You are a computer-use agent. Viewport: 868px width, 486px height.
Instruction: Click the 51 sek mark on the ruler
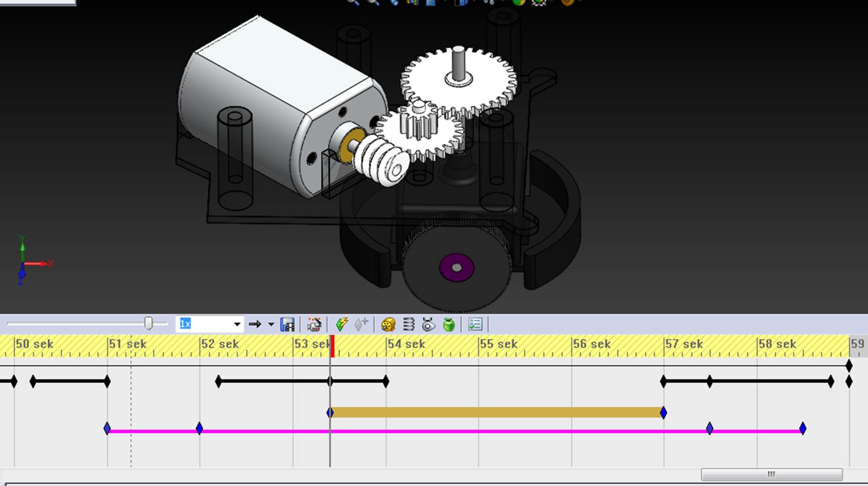(128, 344)
